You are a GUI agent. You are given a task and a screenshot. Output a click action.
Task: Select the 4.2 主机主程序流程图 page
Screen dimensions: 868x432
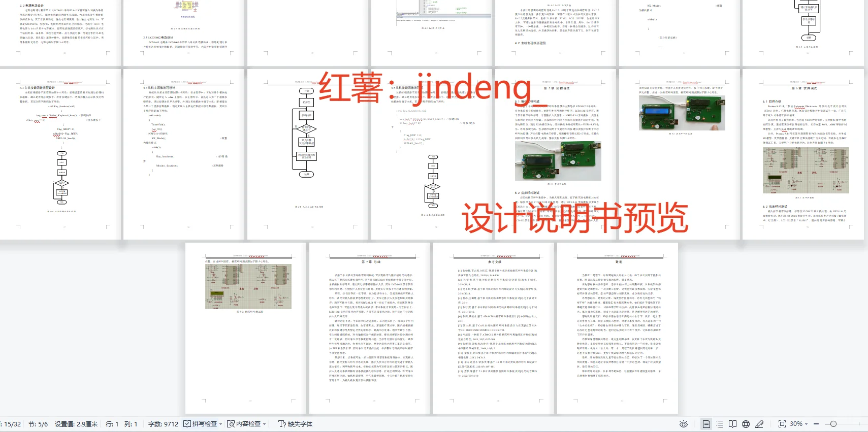[x=556, y=33]
